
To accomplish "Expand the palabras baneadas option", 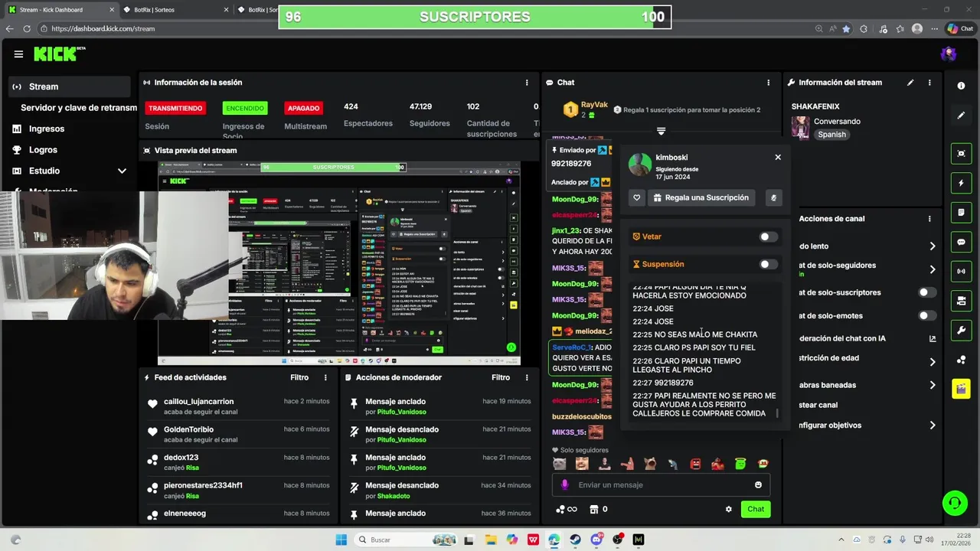I will (933, 385).
